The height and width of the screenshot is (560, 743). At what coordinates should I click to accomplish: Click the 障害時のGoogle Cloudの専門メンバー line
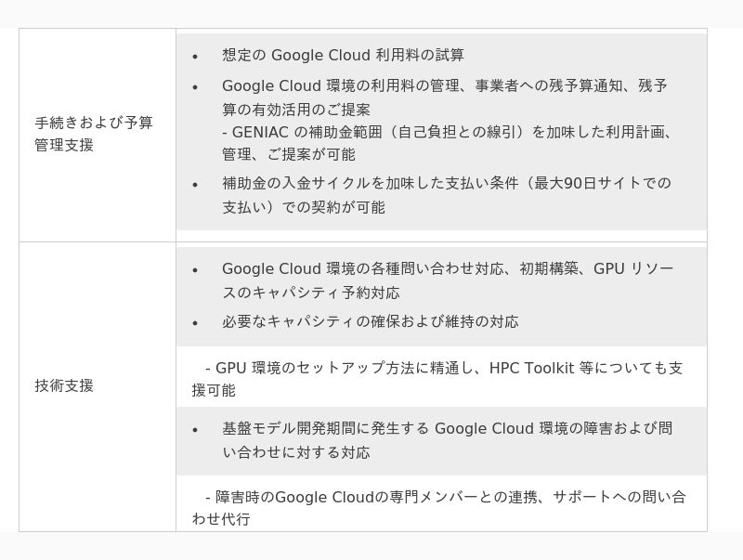[446, 497]
